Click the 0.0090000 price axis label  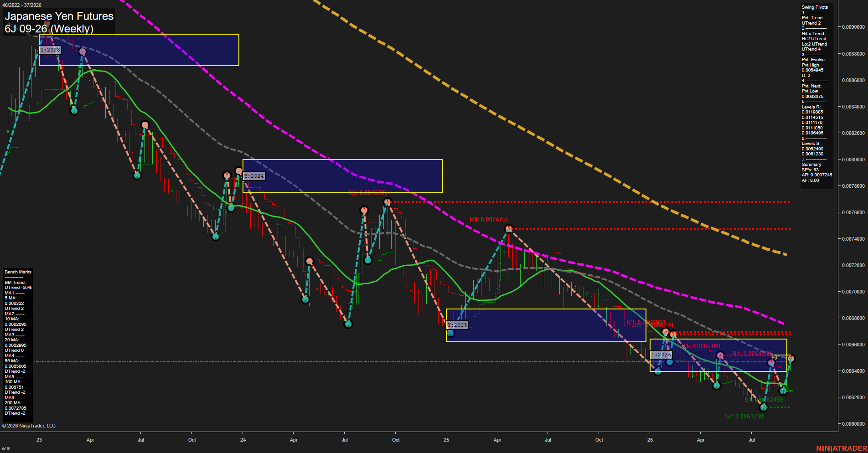(x=853, y=27)
